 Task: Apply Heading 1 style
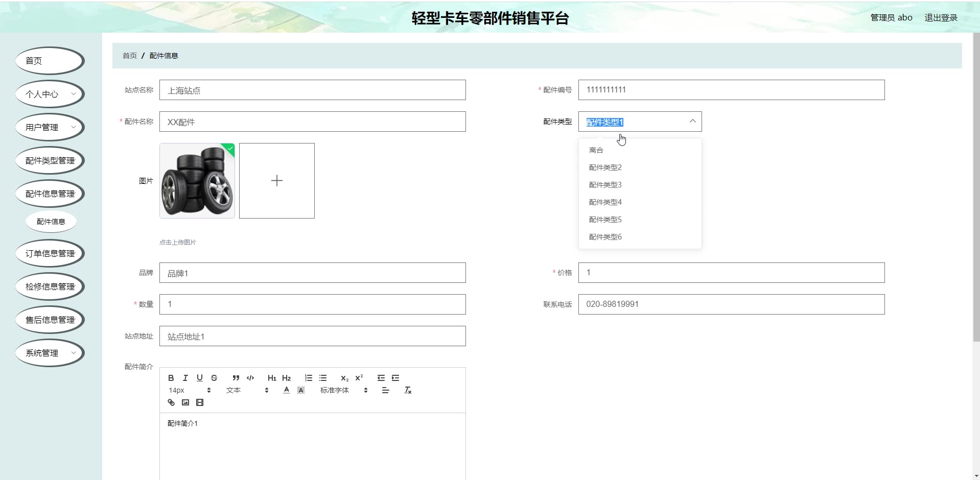(x=272, y=378)
